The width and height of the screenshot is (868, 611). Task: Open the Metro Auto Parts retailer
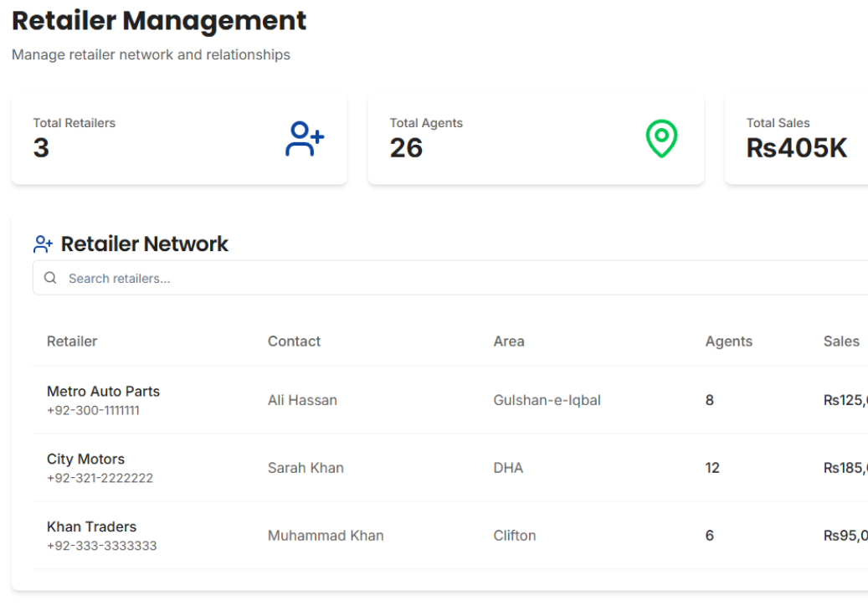coord(103,391)
